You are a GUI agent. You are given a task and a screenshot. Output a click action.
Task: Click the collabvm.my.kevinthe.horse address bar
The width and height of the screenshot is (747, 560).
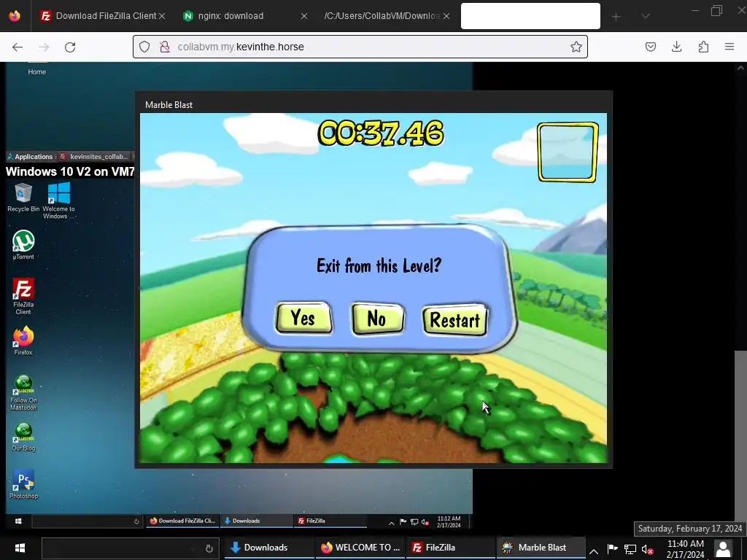point(360,47)
